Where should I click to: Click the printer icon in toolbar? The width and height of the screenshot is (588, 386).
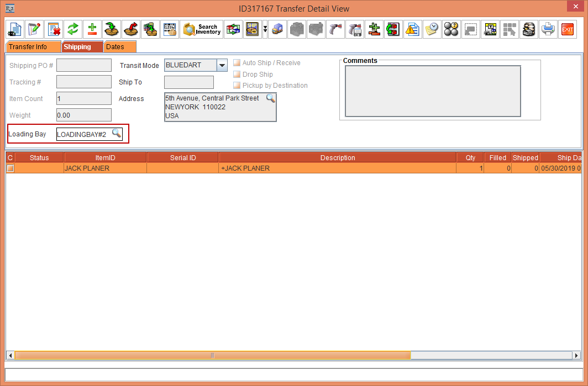[x=548, y=29]
